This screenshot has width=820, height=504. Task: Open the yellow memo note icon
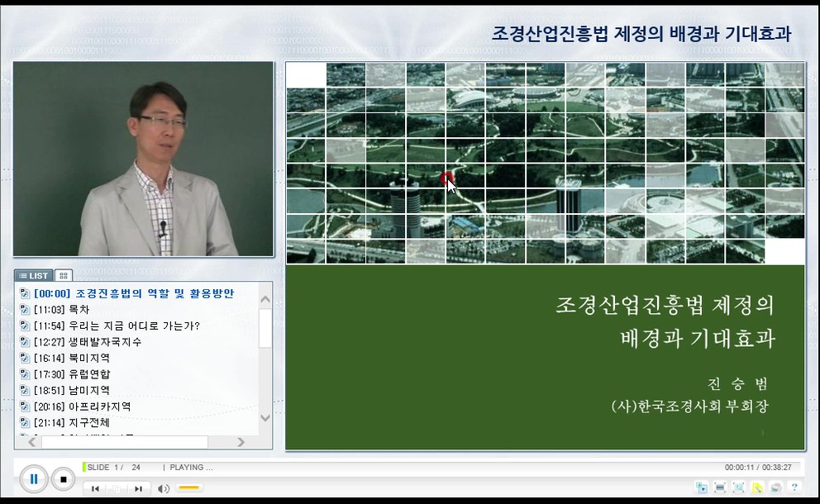(x=757, y=487)
